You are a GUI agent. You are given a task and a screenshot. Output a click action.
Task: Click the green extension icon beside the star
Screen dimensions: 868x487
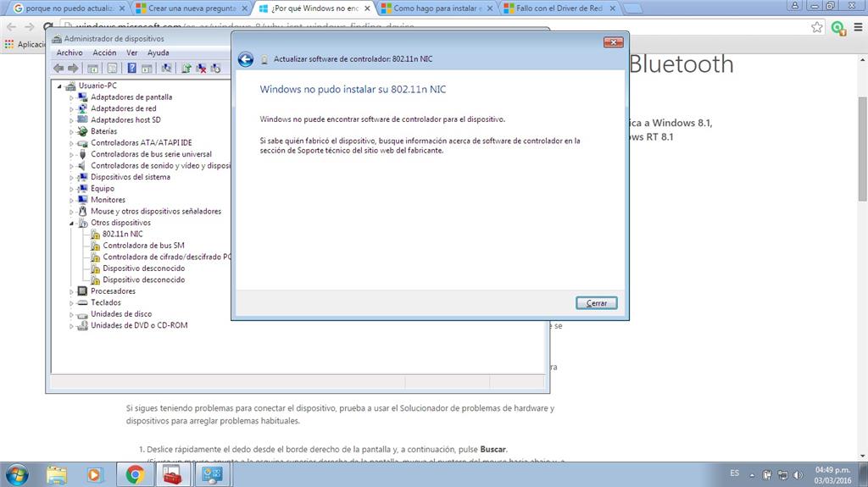click(838, 28)
